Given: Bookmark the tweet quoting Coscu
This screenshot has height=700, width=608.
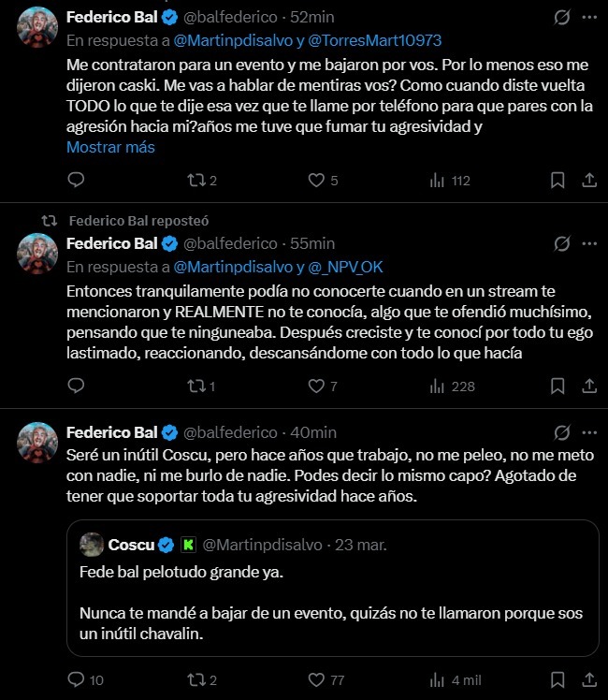Looking at the screenshot, I should coord(557,679).
